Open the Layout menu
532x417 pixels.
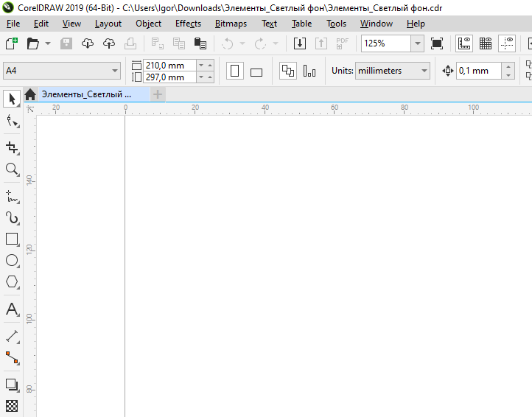[108, 24]
